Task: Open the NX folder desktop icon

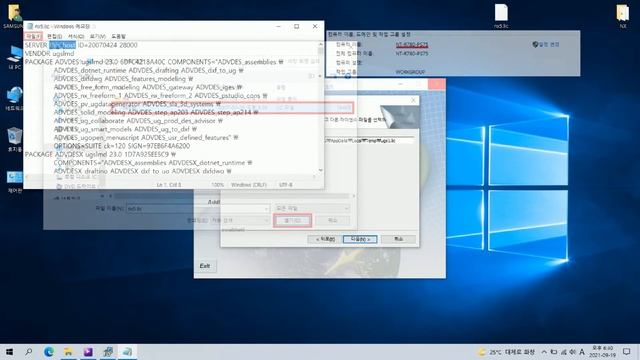Action: coord(622,16)
